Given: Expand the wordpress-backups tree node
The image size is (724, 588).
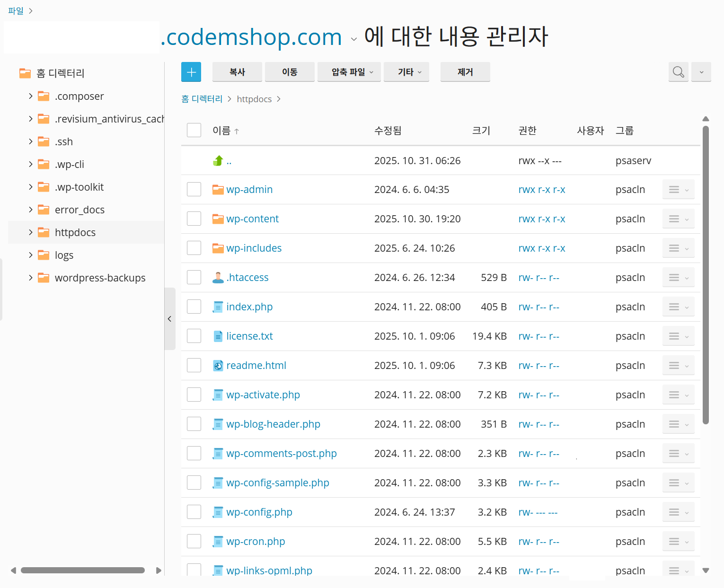Looking at the screenshot, I should [x=31, y=278].
